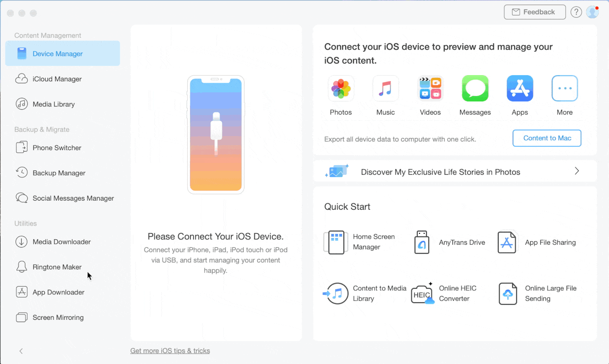Collapse the sidebar with back chevron
Image resolution: width=609 pixels, height=364 pixels.
[21, 351]
